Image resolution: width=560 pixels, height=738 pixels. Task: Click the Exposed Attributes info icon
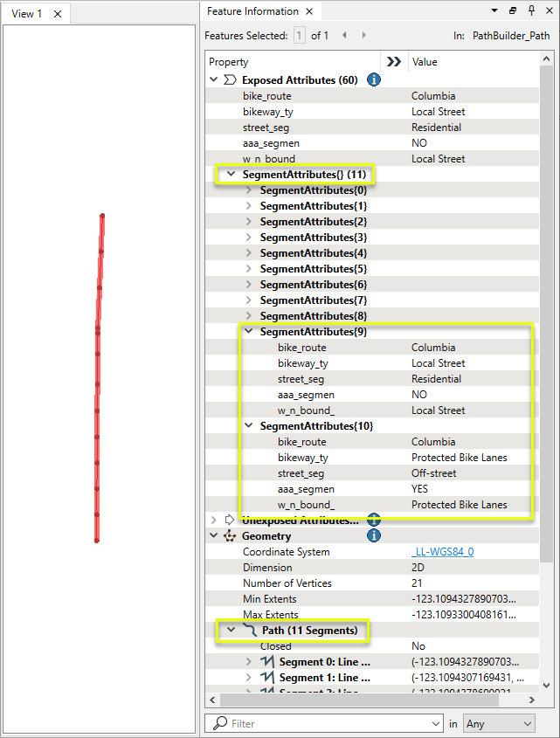373,79
